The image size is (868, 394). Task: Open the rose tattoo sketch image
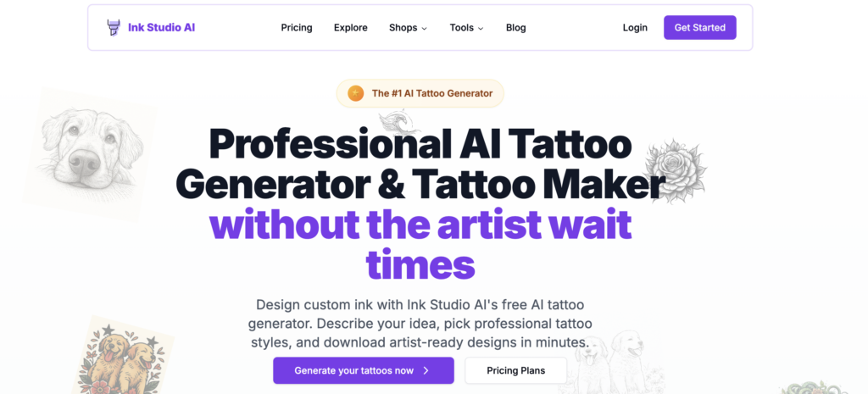coord(676,171)
